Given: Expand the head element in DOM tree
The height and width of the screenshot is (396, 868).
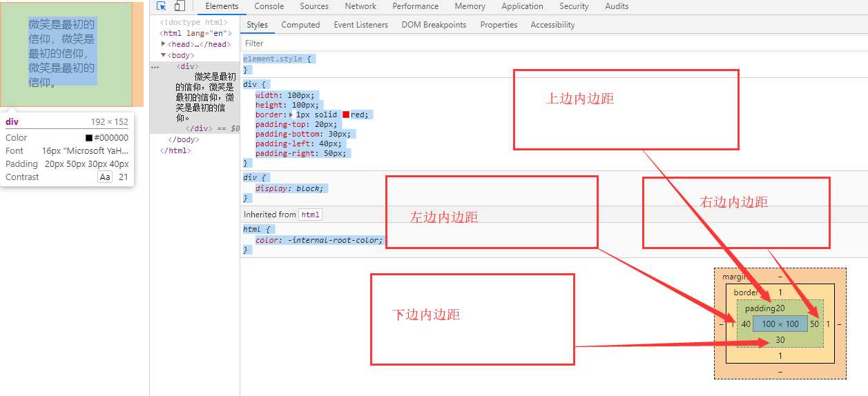Looking at the screenshot, I should tap(164, 44).
